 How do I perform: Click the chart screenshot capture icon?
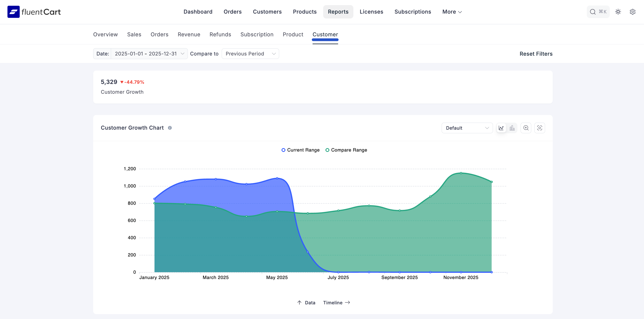click(540, 128)
